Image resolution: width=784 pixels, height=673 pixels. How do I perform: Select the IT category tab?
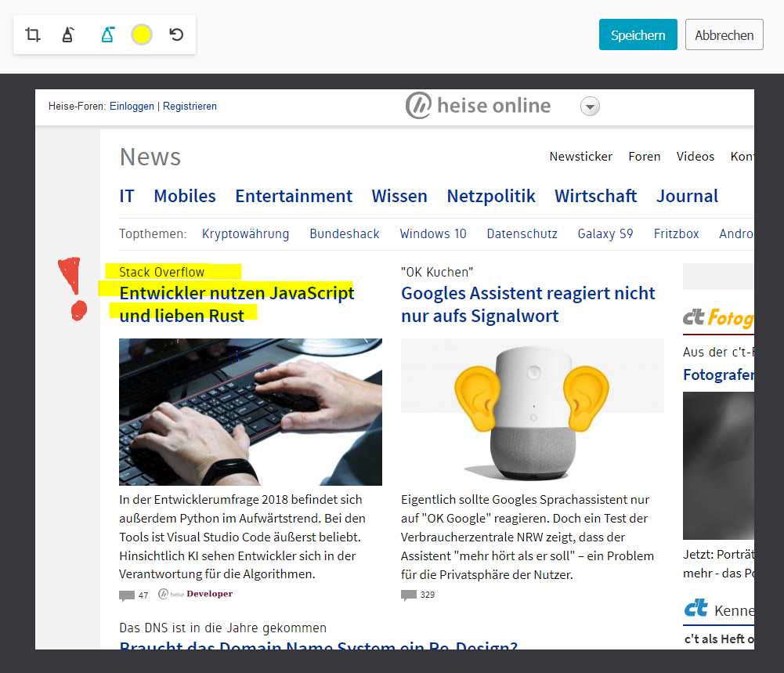click(127, 196)
